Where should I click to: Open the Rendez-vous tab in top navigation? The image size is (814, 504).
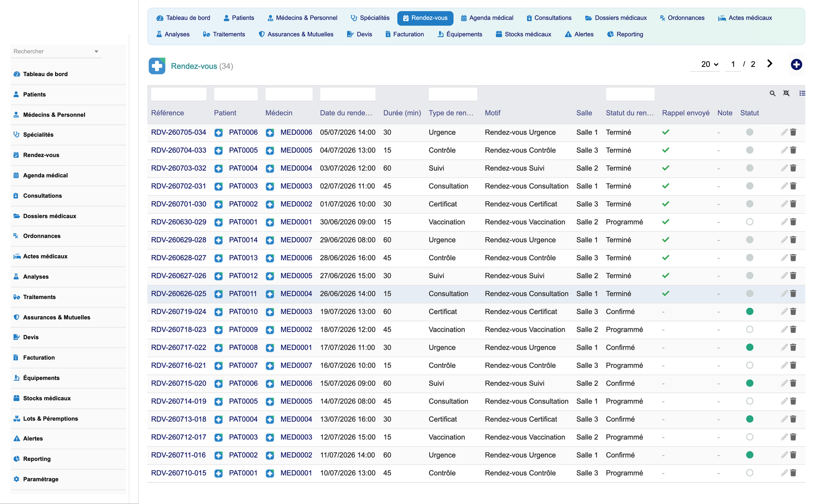pyautogui.click(x=425, y=18)
